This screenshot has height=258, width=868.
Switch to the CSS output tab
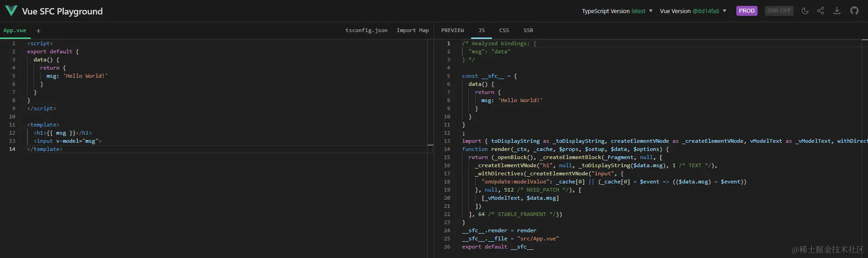pyautogui.click(x=504, y=30)
